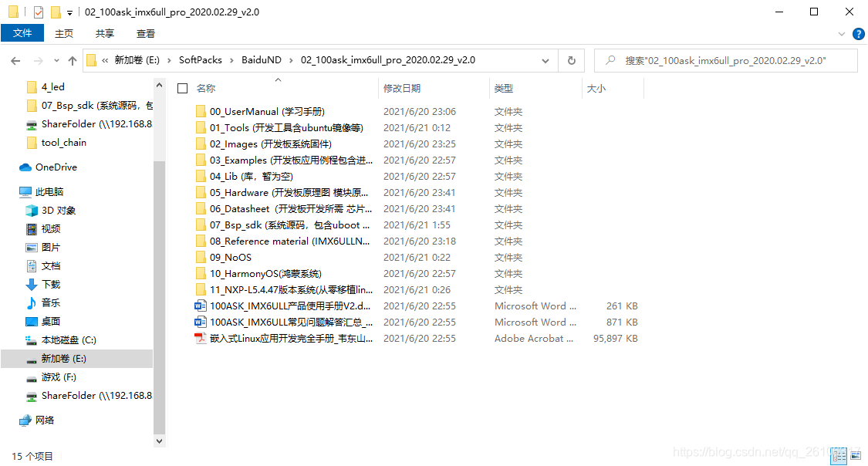Viewport: 868px width, 466px height.
Task: Click BaiduND in address breadcrumb
Action: click(262, 59)
